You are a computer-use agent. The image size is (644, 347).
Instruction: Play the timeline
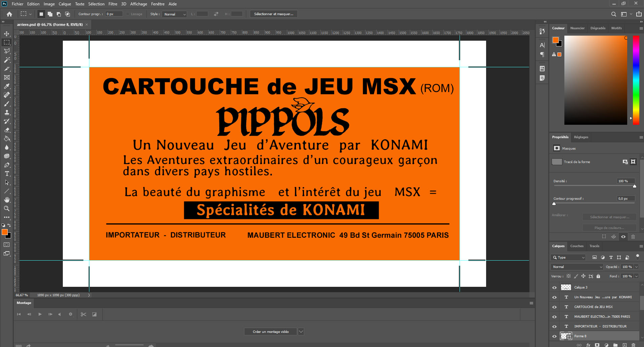pyautogui.click(x=40, y=314)
